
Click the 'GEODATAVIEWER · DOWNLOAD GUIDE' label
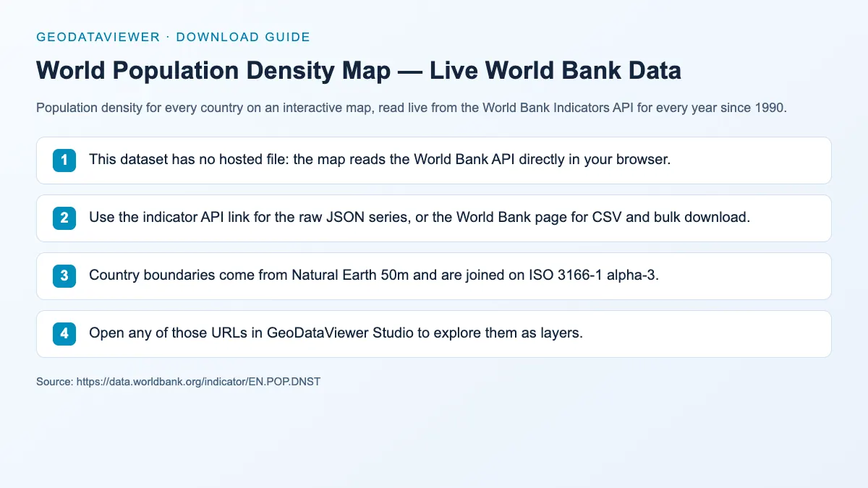173,37
